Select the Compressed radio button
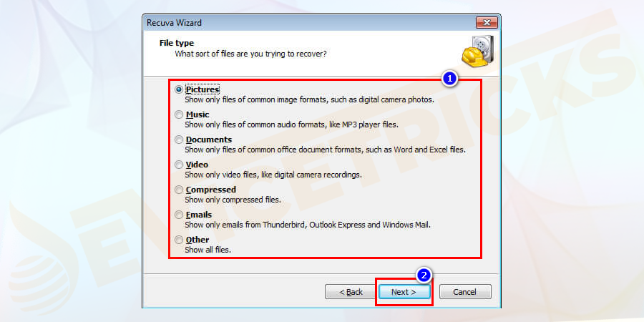Image resolution: width=644 pixels, height=322 pixels. [179, 190]
